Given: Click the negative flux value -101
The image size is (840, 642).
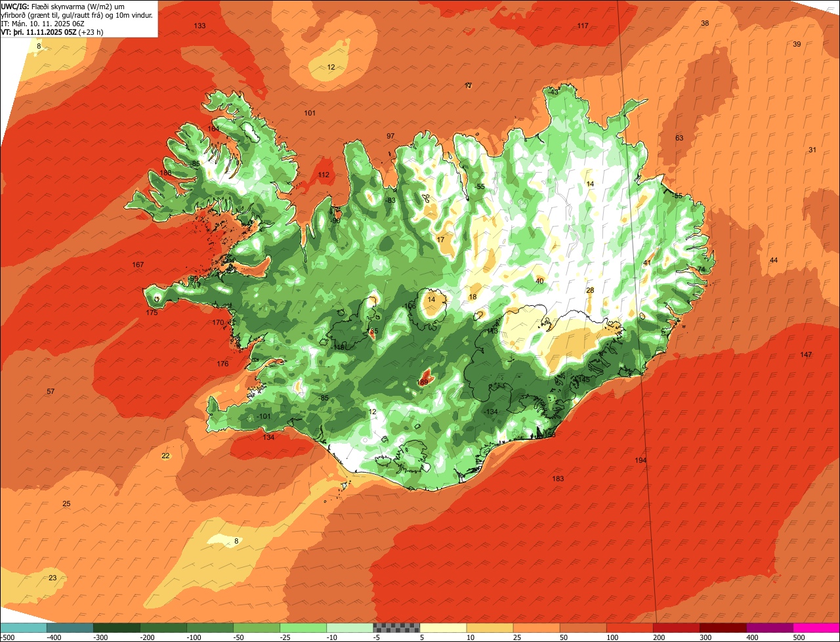Looking at the screenshot, I should [264, 416].
